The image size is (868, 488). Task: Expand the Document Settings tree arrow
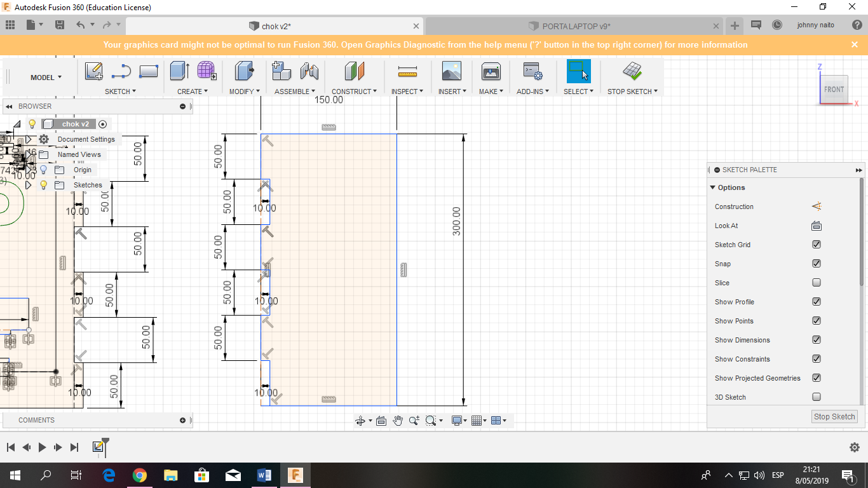click(28, 139)
